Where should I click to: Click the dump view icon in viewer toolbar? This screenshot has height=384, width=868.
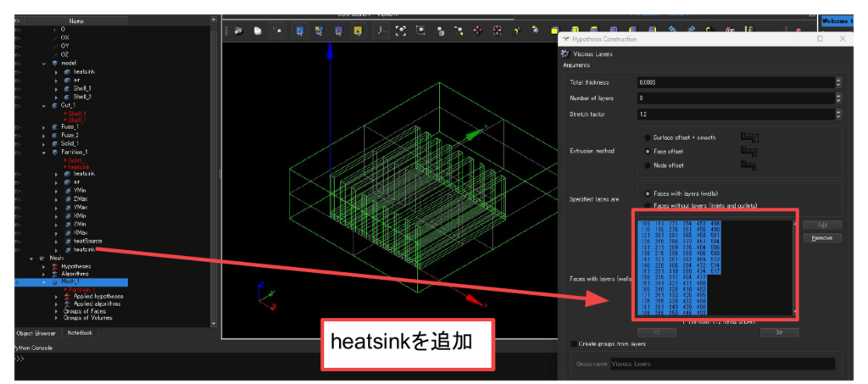point(238,31)
